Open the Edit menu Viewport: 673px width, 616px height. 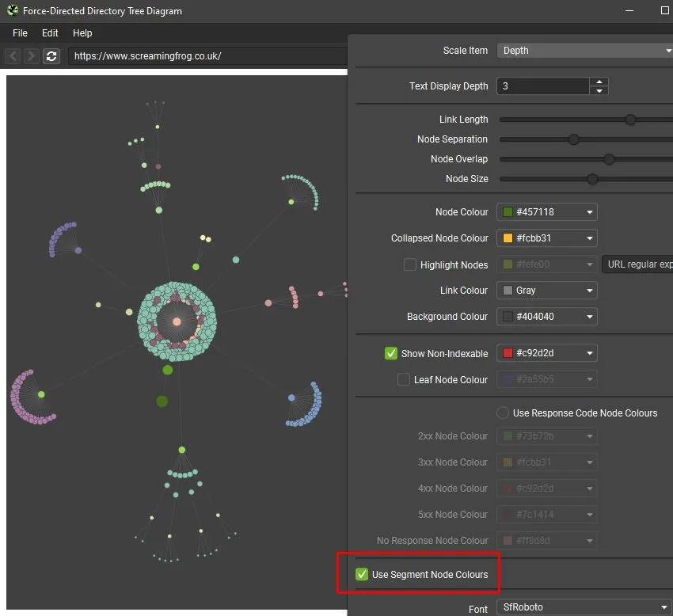click(50, 33)
